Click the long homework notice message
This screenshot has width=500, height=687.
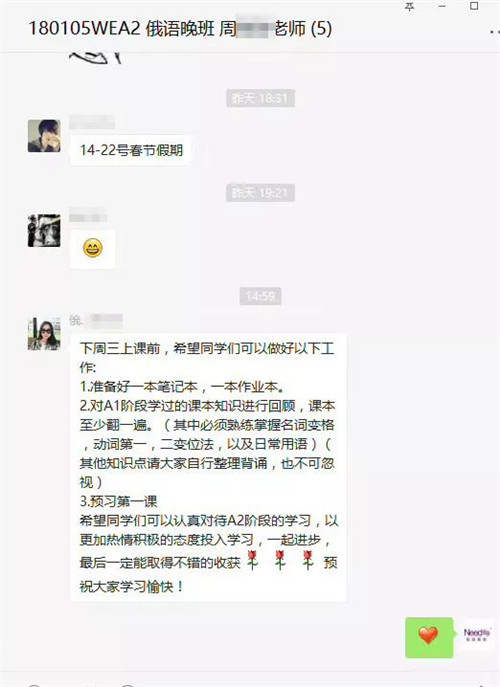208,467
